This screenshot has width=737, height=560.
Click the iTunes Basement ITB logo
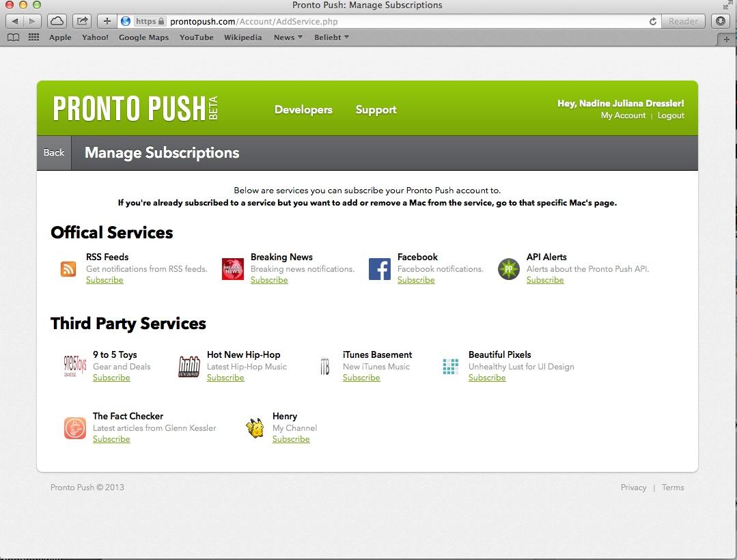[325, 367]
